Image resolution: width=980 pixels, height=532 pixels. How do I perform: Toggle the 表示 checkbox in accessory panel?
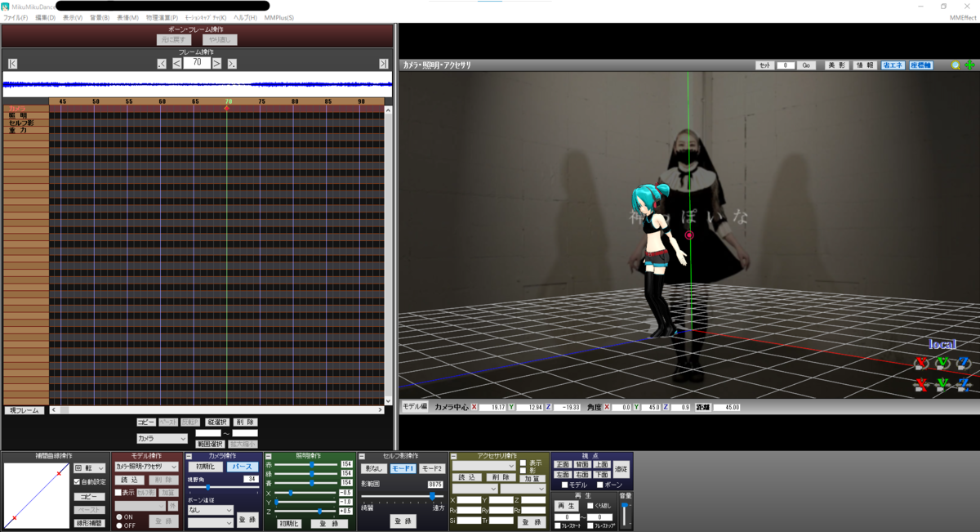pyautogui.click(x=523, y=463)
